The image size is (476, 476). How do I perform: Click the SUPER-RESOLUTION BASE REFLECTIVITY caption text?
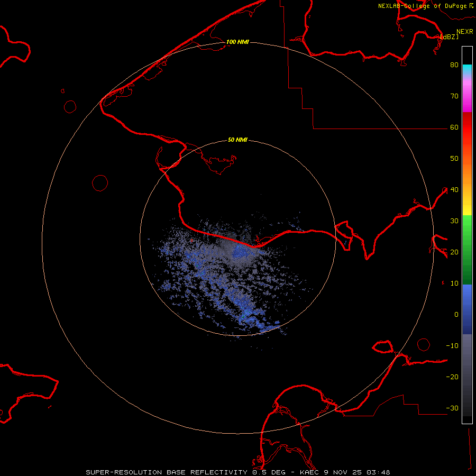coord(167,472)
